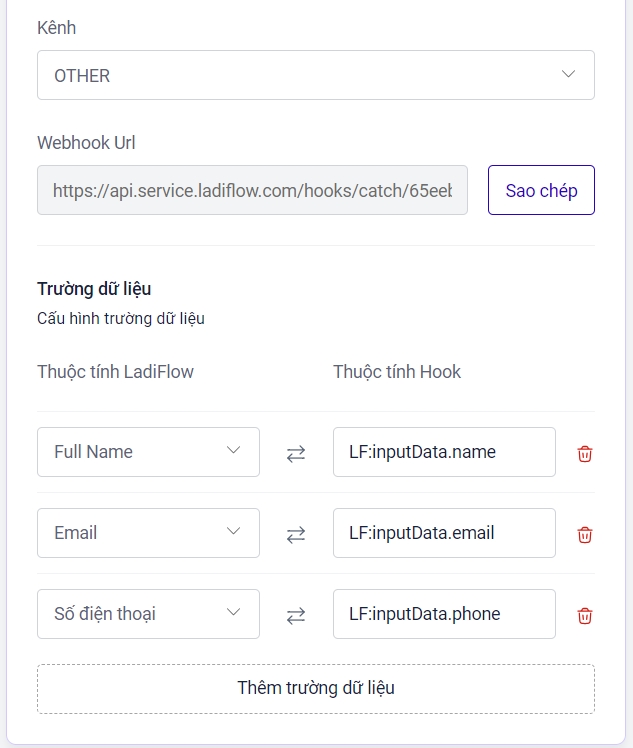Expand the Full Name attribute dropdown
Screen dimensions: 633x748
[148, 452]
